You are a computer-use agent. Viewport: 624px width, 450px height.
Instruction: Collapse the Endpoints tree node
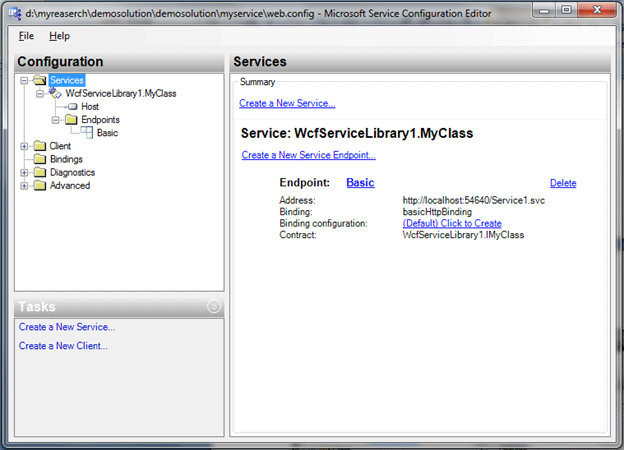pos(56,119)
